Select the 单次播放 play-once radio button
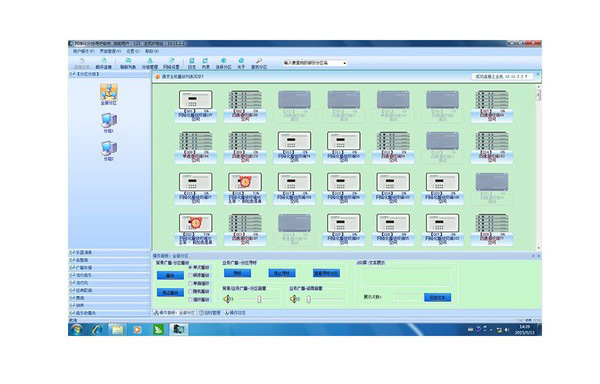 pyautogui.click(x=190, y=267)
